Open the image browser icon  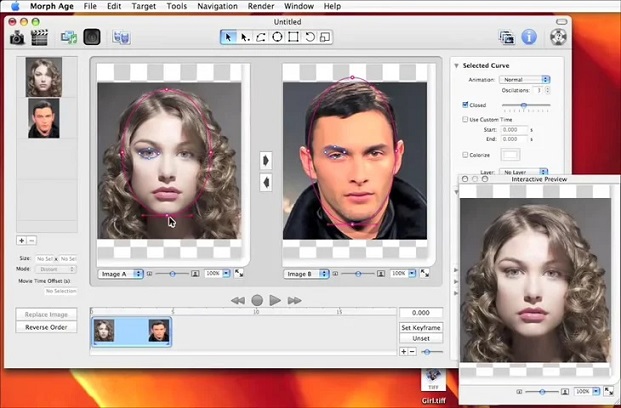507,38
